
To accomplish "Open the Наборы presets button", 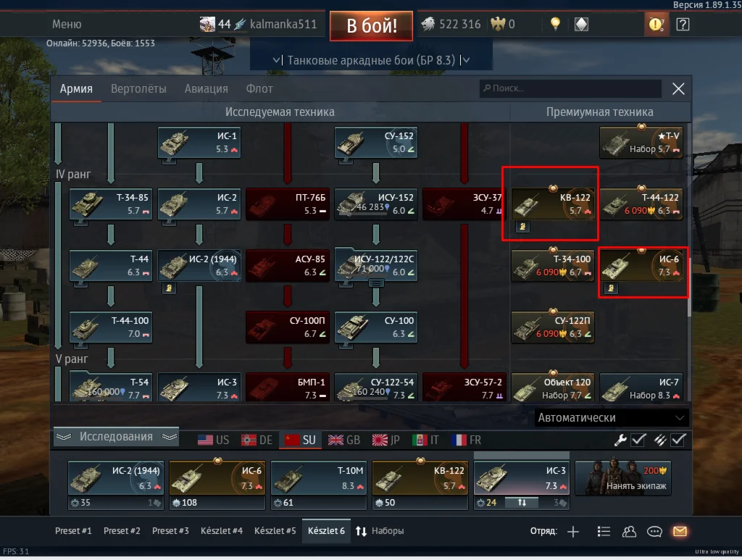I will pyautogui.click(x=388, y=531).
